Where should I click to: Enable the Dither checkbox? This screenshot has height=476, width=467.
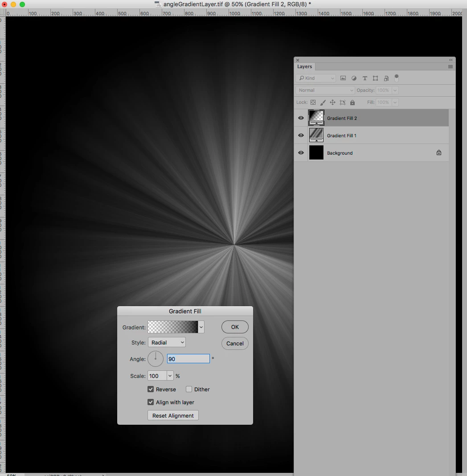click(189, 389)
